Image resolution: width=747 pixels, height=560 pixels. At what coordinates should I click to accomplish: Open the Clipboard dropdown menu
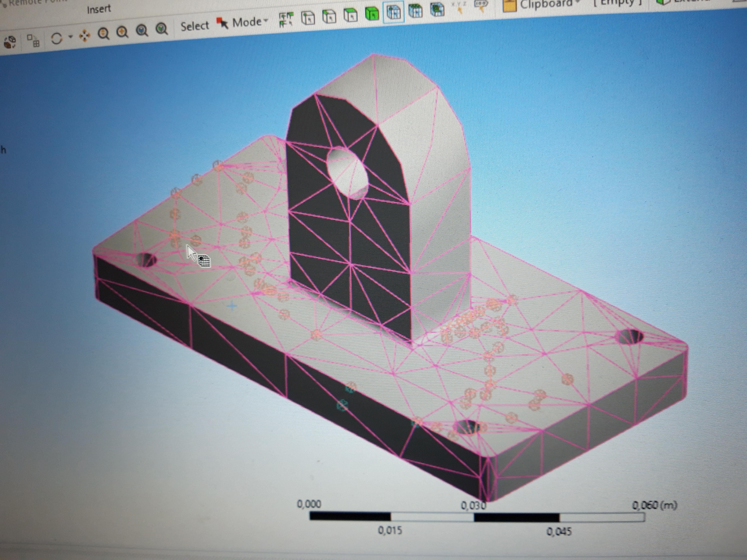click(x=549, y=4)
